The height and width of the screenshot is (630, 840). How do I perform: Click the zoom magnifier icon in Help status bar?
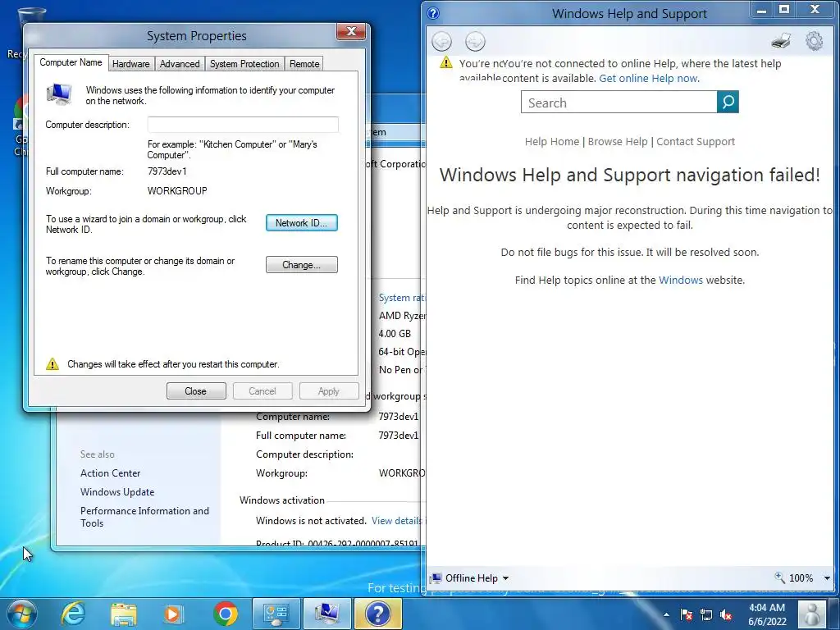coord(779,577)
